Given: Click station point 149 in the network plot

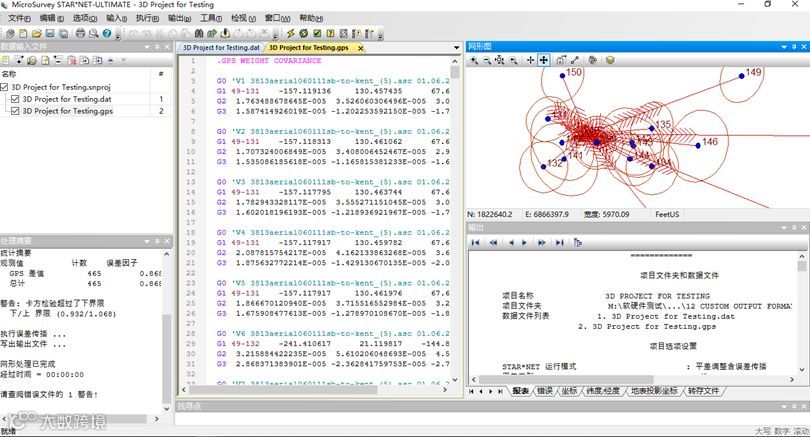Looking at the screenshot, I should [741, 76].
